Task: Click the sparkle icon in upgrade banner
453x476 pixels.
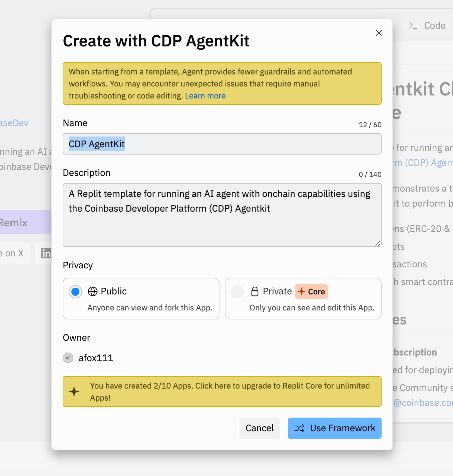Action: pos(74,392)
